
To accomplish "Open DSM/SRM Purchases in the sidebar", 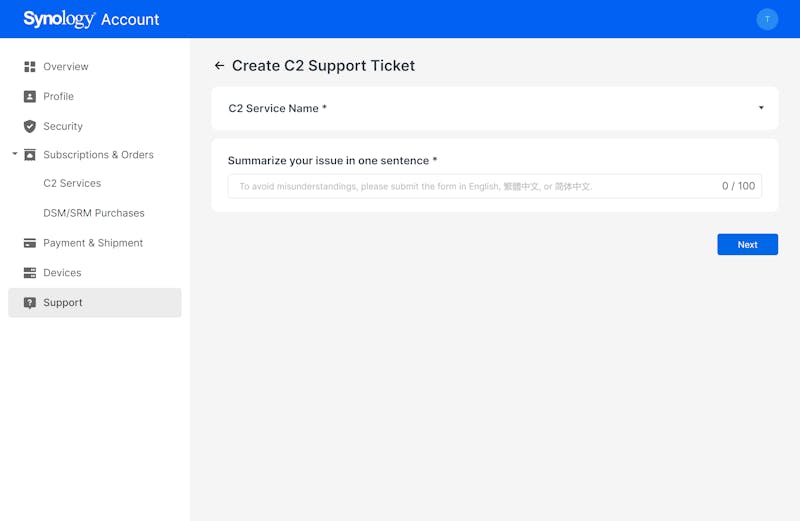I will (94, 213).
